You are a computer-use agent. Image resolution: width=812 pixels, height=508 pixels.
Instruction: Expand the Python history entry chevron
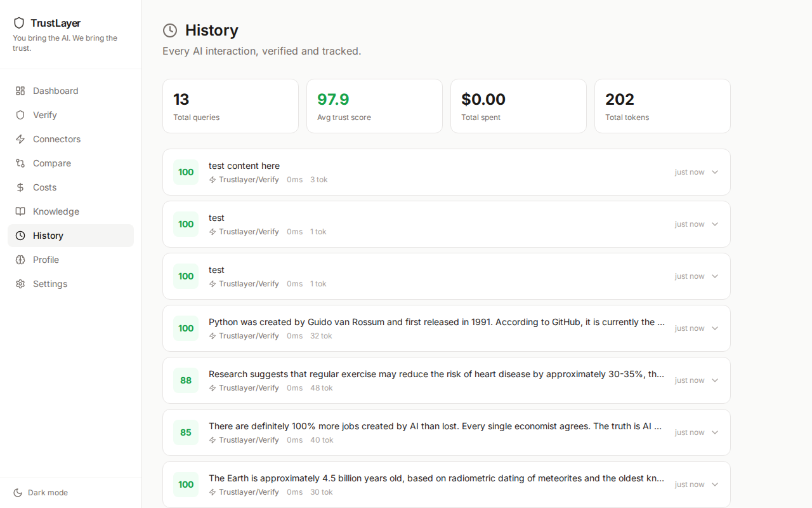click(x=714, y=328)
